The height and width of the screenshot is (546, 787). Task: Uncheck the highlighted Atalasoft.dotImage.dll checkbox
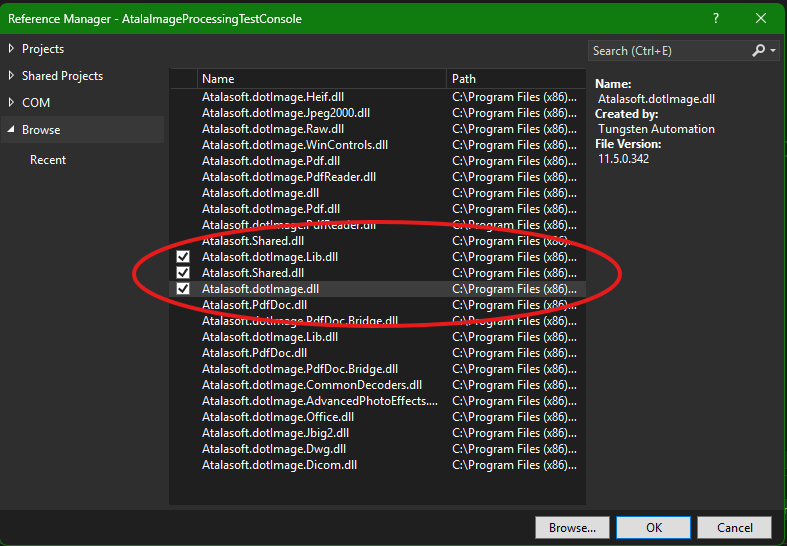[183, 289]
